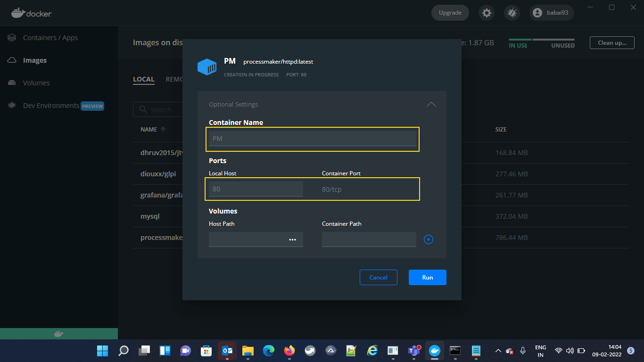Image resolution: width=644 pixels, height=362 pixels.
Task: Open the Windows Start menu
Action: point(102,351)
